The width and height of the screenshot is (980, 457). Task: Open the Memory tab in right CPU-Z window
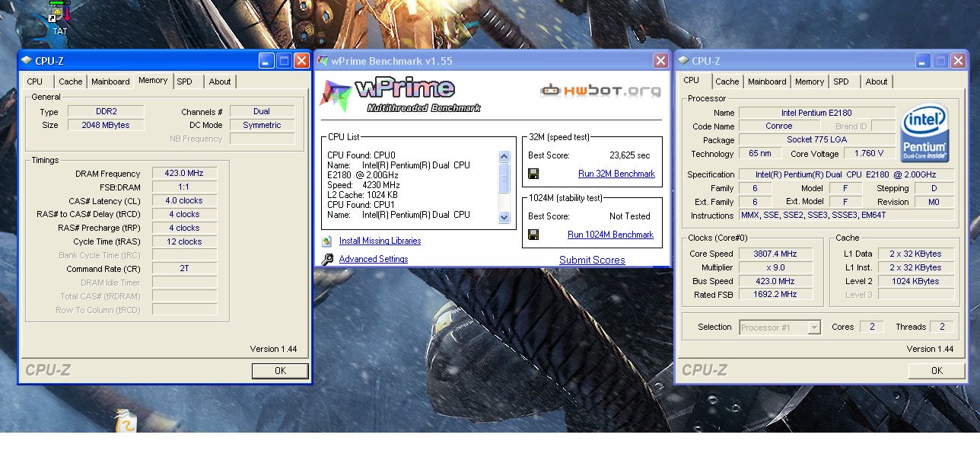(810, 81)
